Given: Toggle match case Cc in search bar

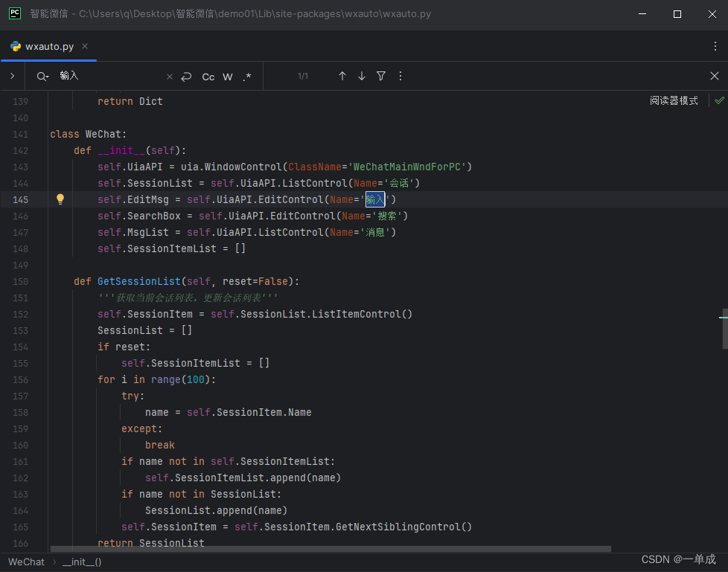Looking at the screenshot, I should 208,76.
